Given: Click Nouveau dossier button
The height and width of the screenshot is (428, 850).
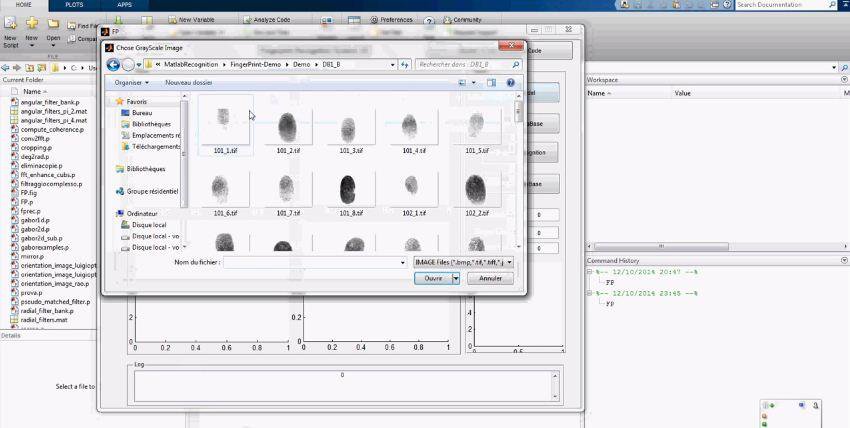Looking at the screenshot, I should (189, 83).
